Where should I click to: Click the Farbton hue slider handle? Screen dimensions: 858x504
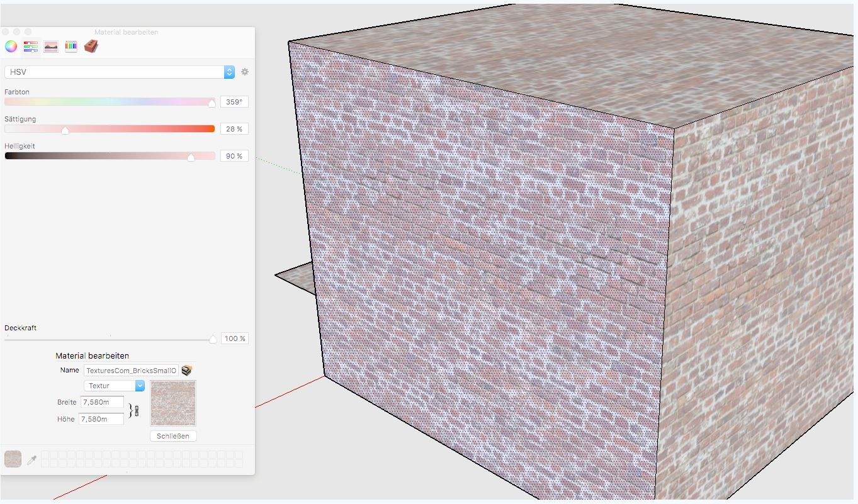coord(212,103)
